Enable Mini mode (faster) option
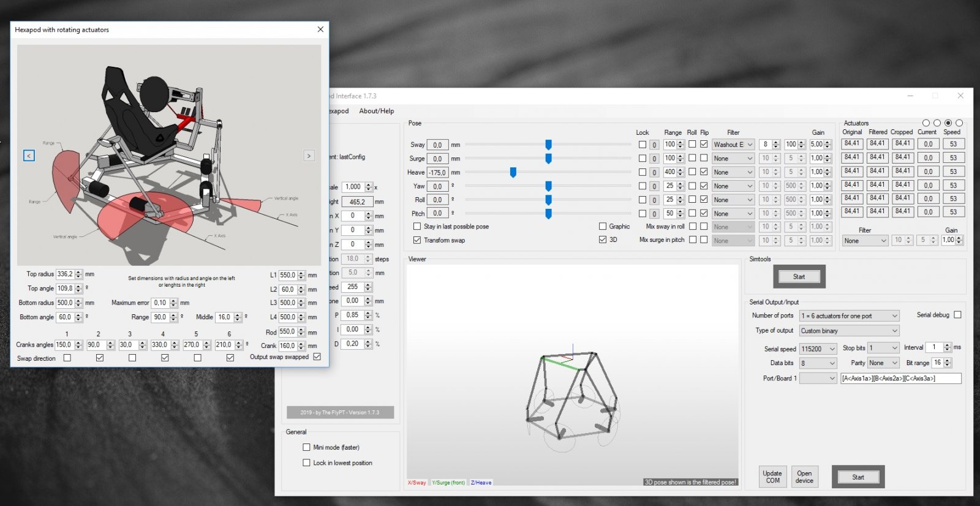 [306, 447]
